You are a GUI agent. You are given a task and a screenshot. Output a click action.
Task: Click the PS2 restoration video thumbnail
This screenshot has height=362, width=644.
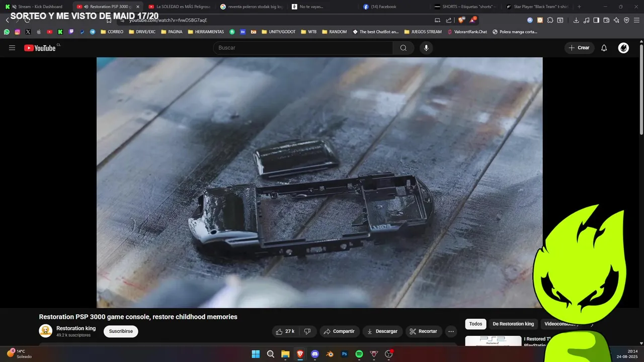(x=493, y=341)
